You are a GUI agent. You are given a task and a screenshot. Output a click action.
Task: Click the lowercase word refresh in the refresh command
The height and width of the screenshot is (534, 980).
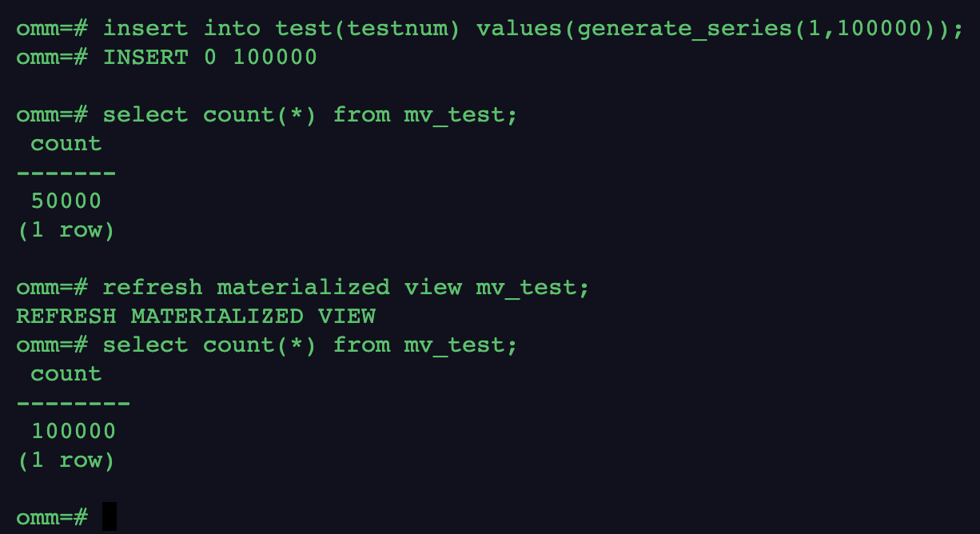(x=153, y=287)
